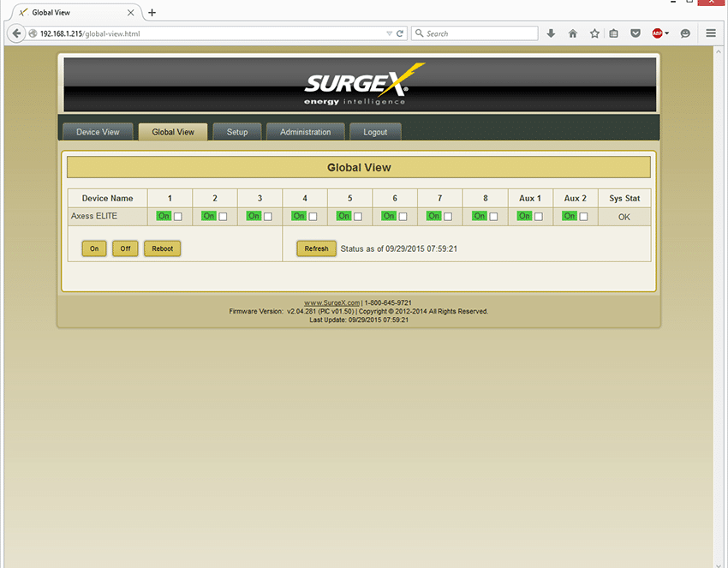Image resolution: width=728 pixels, height=568 pixels.
Task: Click the Logout tab
Action: 375,132
